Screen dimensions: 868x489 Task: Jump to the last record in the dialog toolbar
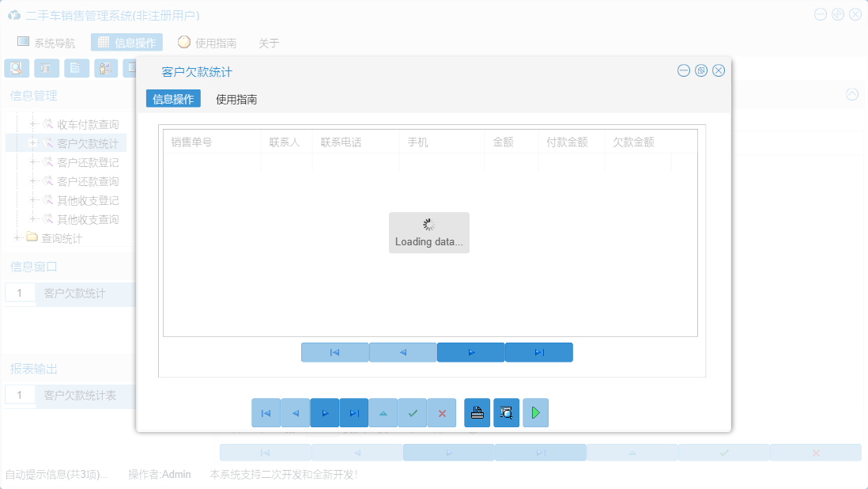pos(353,412)
